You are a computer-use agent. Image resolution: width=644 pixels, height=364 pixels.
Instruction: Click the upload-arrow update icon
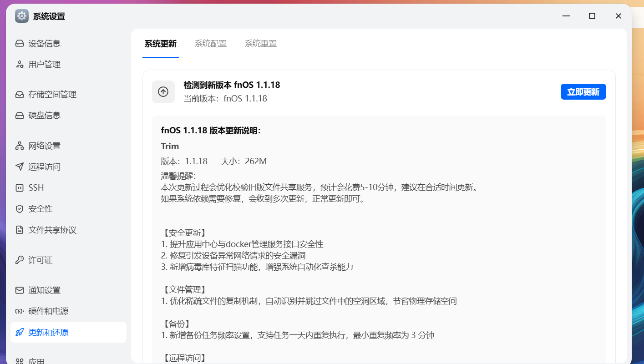pos(163,91)
